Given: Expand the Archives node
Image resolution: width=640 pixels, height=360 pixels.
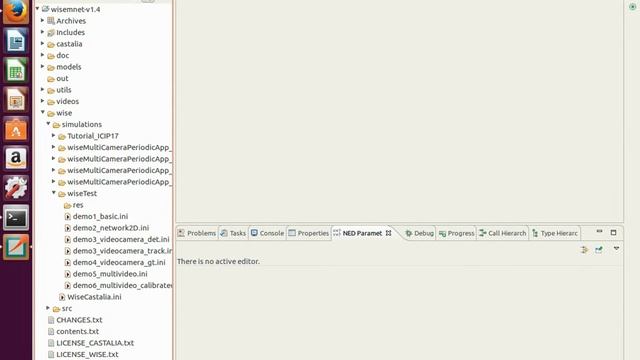Looking at the screenshot, I should point(42,20).
